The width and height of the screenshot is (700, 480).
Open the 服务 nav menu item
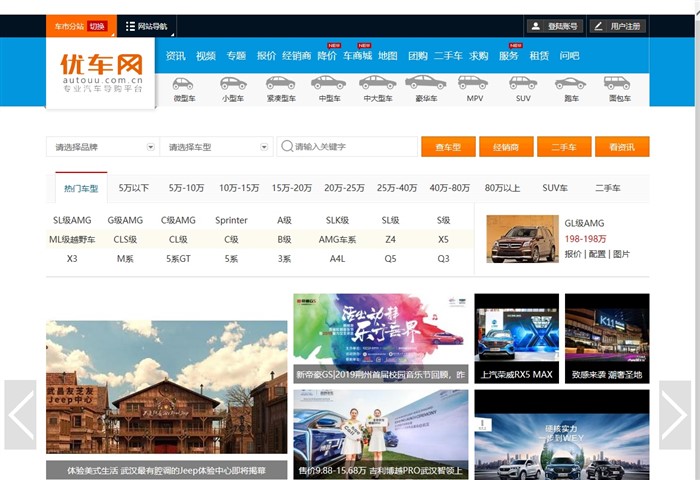508,56
